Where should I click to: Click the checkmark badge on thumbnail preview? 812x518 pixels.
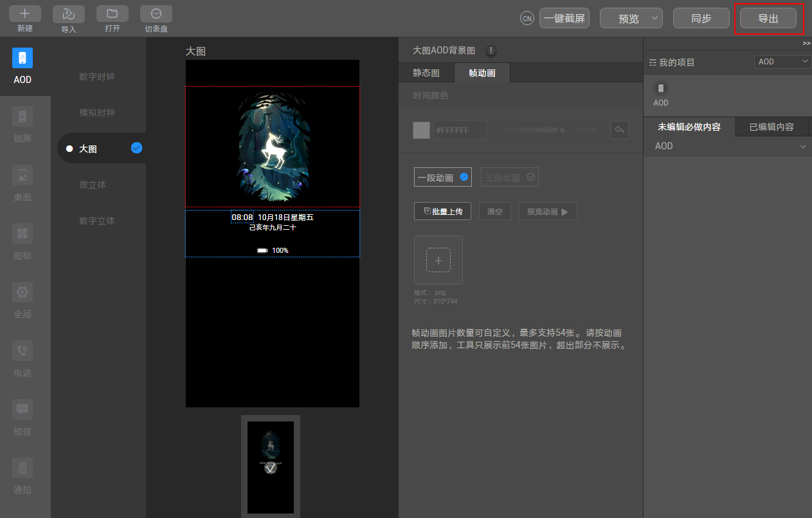click(271, 468)
